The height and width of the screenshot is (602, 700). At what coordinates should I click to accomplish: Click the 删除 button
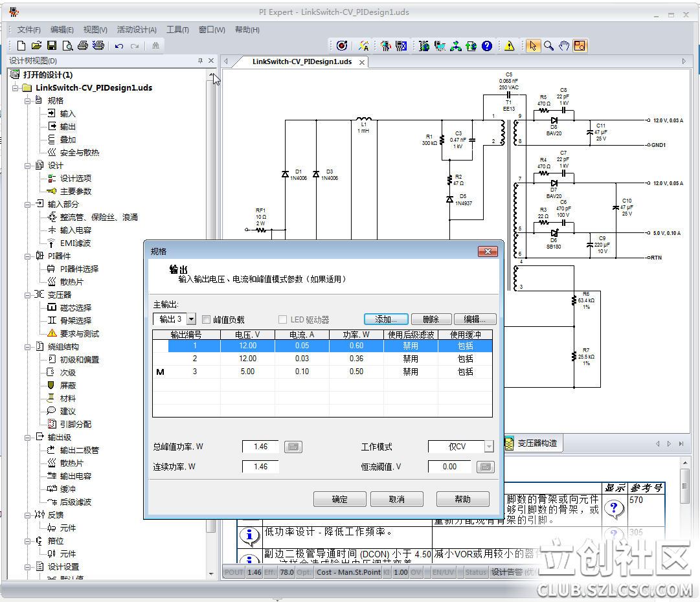(431, 319)
